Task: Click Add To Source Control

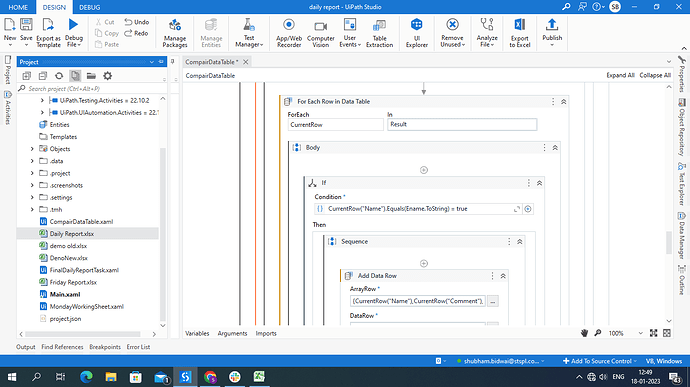Action: 599,361
